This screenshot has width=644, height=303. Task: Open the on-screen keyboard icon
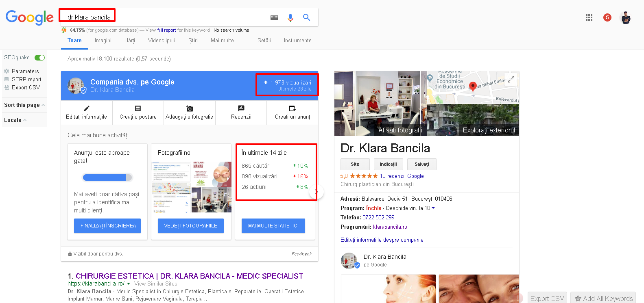275,17
